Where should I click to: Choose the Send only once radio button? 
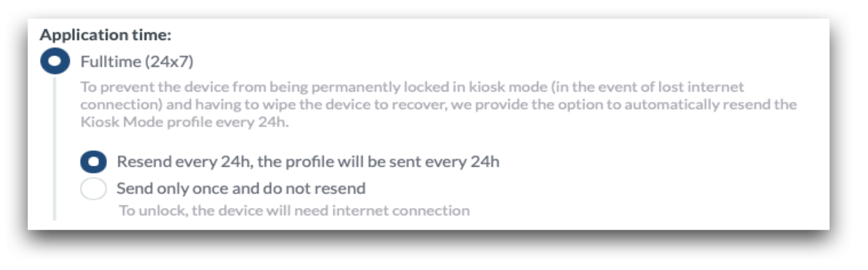pos(93,188)
